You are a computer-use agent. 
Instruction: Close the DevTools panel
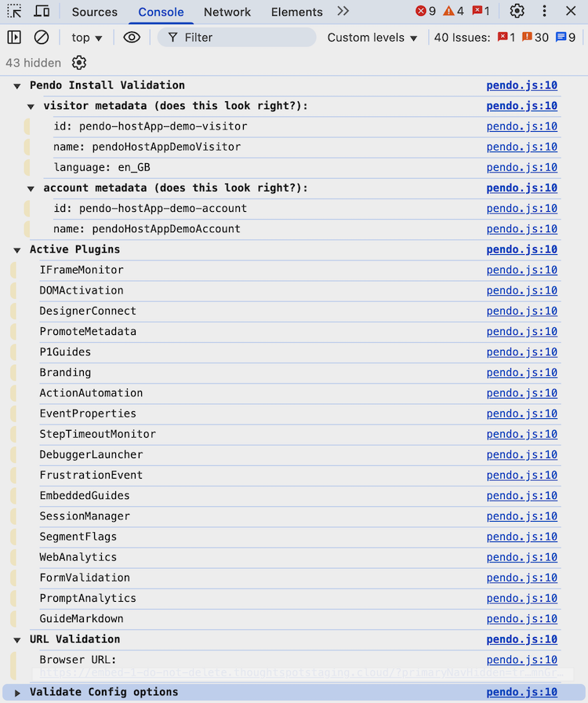click(571, 11)
